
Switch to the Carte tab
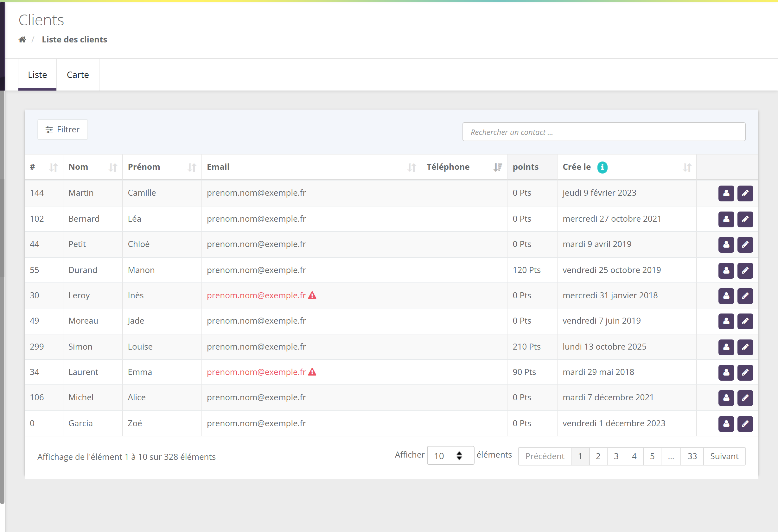78,75
